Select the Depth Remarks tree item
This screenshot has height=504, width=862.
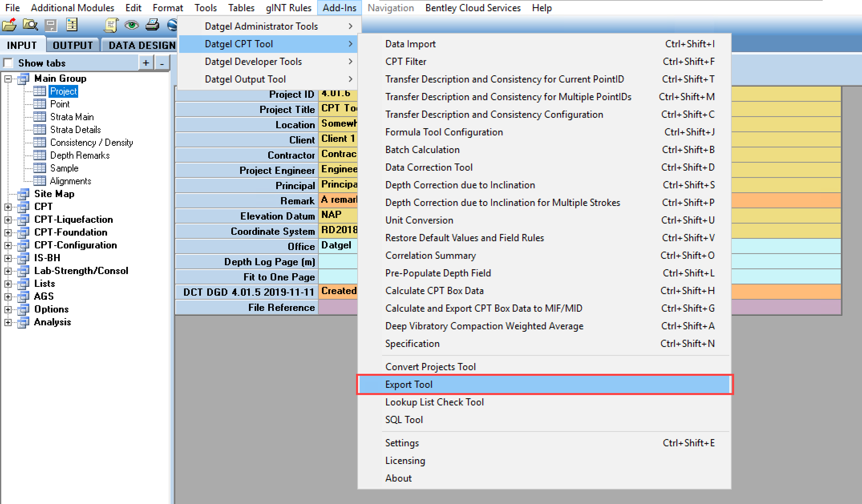[80, 155]
